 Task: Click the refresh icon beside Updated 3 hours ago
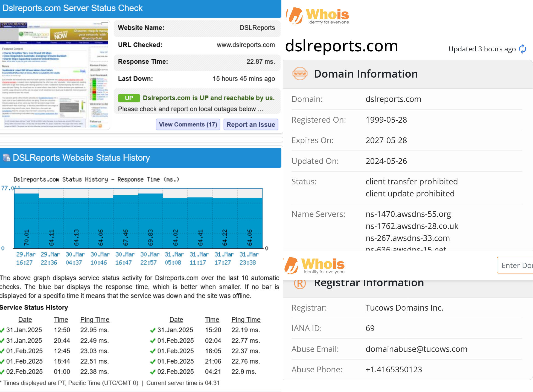(x=523, y=49)
